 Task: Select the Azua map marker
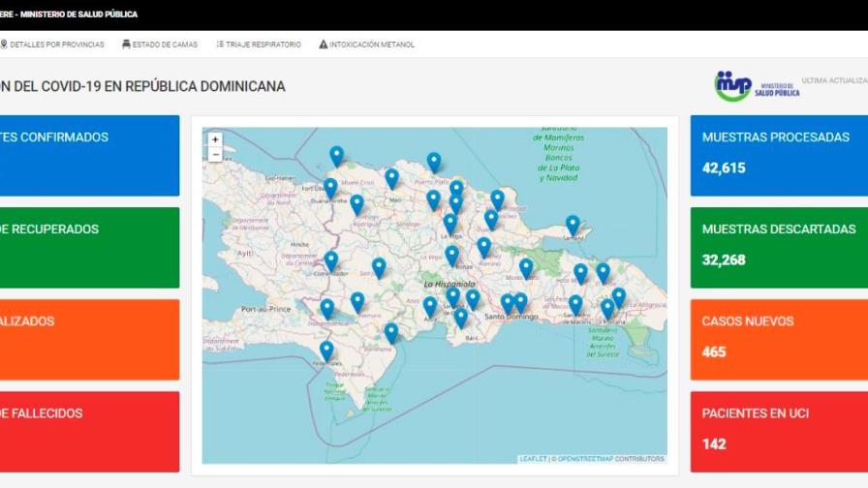click(x=430, y=307)
